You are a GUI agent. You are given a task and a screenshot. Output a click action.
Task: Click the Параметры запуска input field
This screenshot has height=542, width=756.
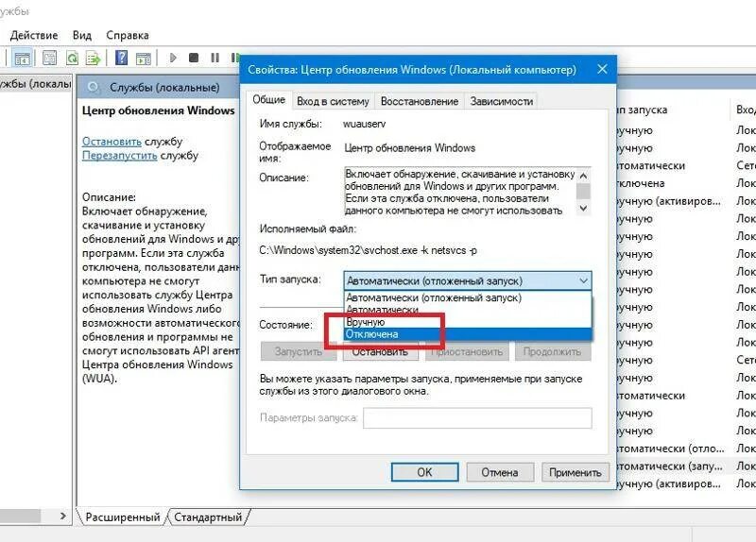477,417
